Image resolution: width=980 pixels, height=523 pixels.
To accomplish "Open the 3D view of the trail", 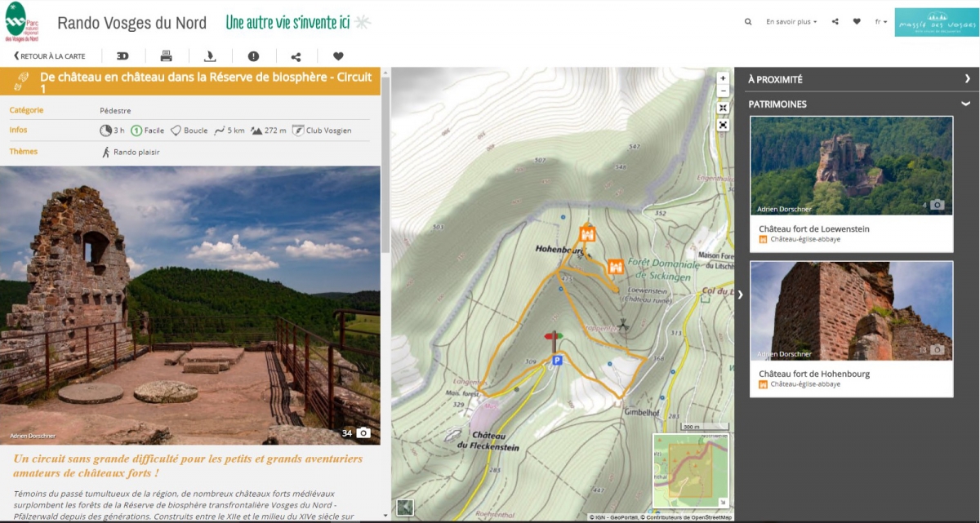I will [122, 56].
